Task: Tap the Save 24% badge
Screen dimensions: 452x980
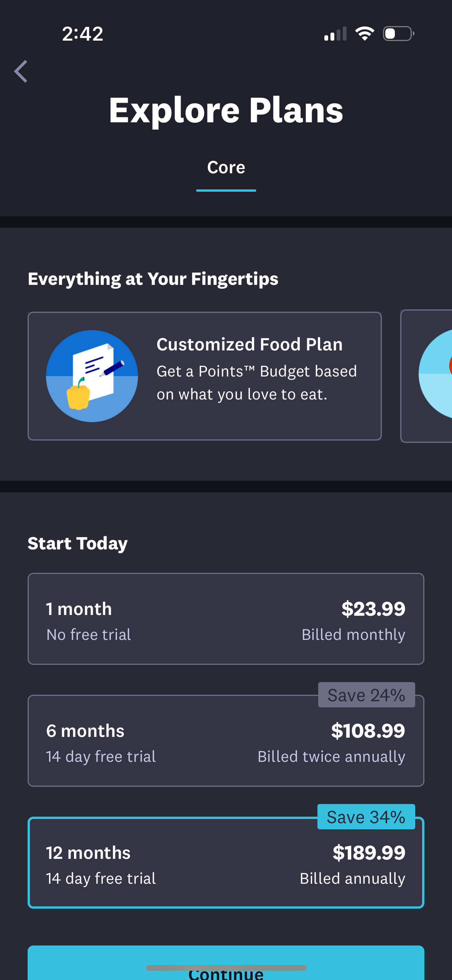Action: coord(367,695)
